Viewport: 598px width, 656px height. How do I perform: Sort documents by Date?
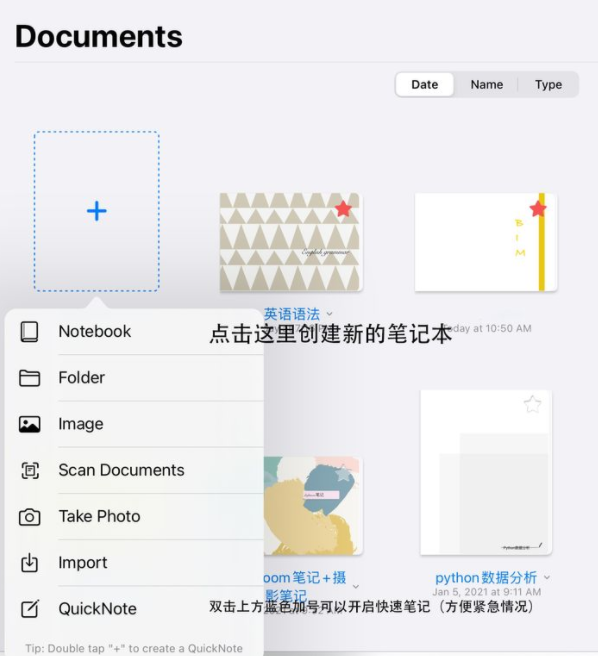(x=424, y=85)
